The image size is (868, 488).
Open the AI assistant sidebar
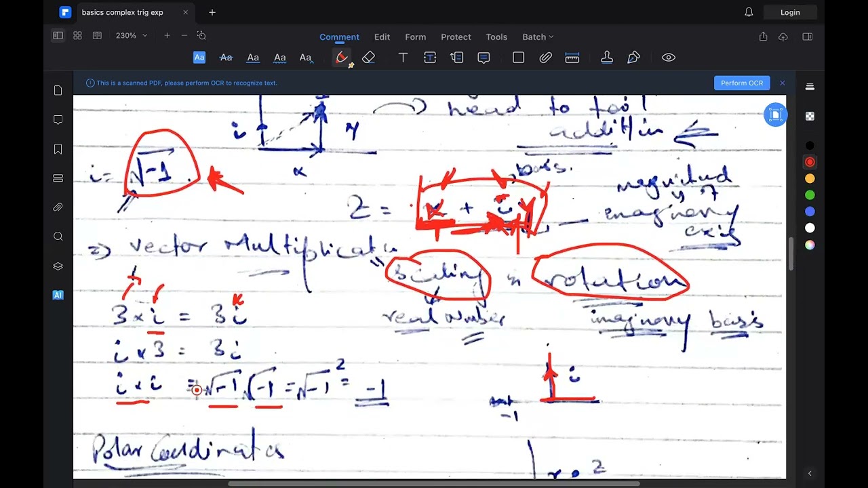click(58, 296)
